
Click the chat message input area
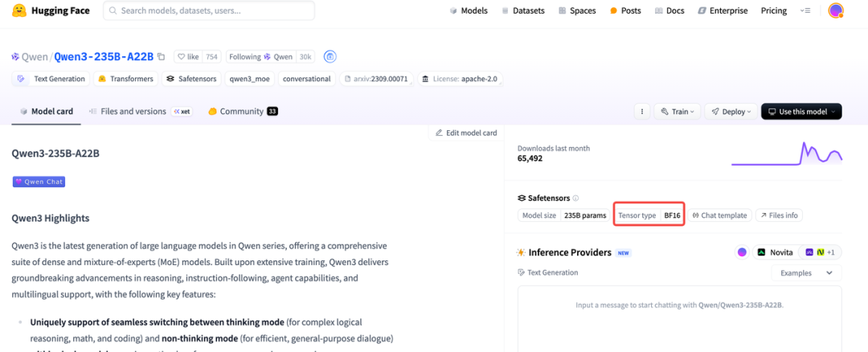[680, 318]
